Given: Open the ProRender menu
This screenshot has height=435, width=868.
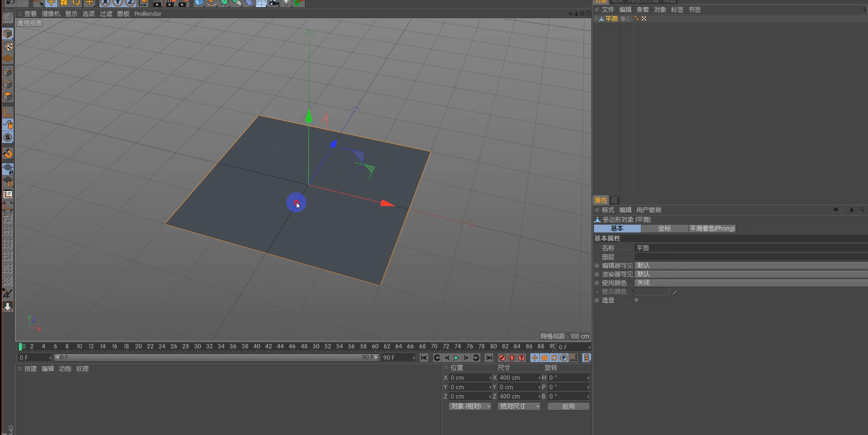Looking at the screenshot, I should (x=148, y=14).
